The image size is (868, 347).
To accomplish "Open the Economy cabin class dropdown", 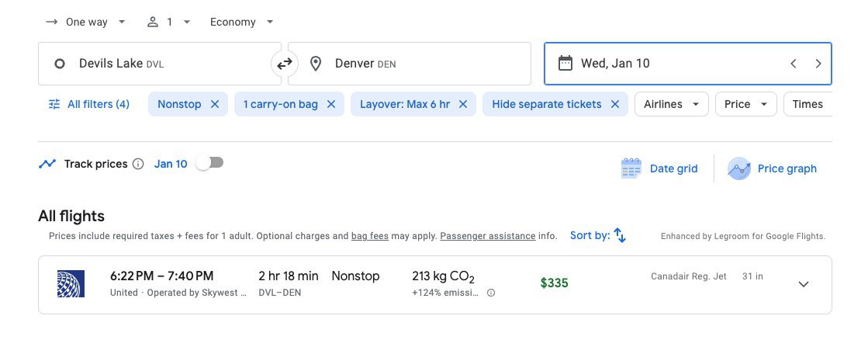I will pos(241,22).
